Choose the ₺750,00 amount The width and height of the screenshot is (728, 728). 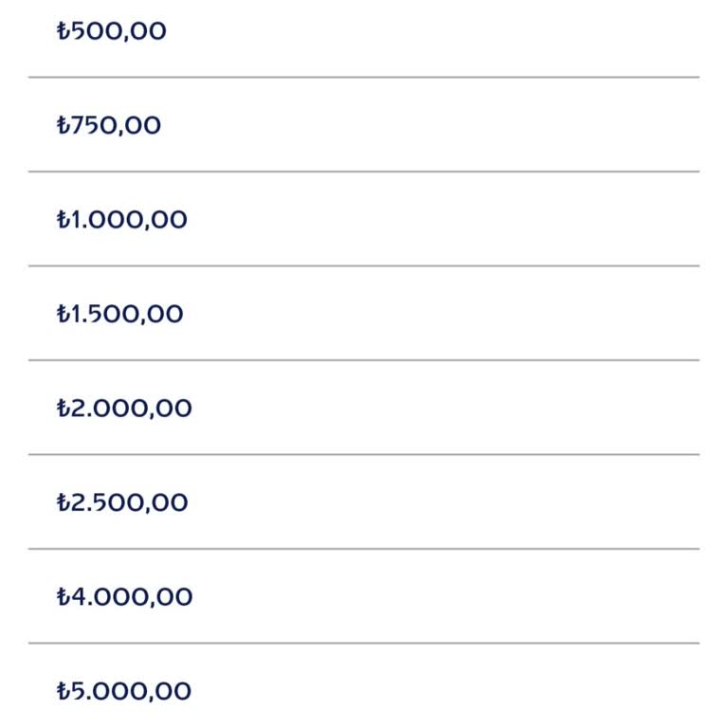[x=109, y=125]
